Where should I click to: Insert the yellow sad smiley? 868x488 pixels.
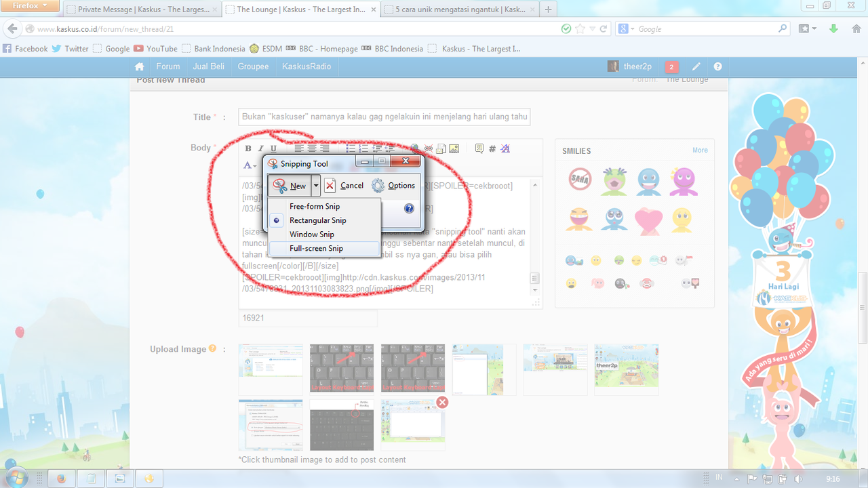(682, 220)
